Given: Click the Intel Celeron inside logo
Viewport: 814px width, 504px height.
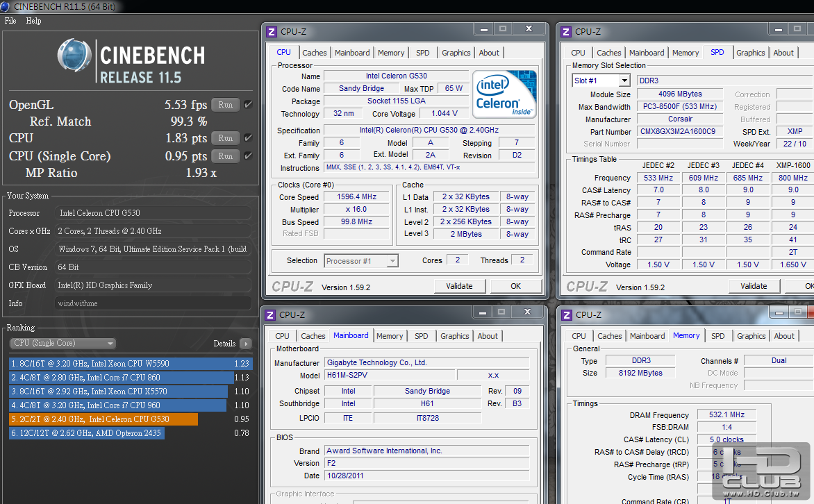Looking at the screenshot, I should [x=504, y=94].
